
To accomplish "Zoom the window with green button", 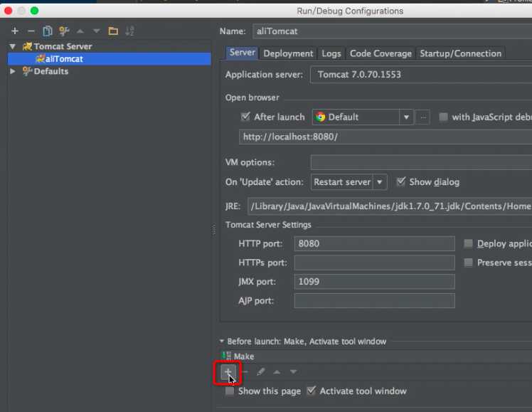I will 34,11.
